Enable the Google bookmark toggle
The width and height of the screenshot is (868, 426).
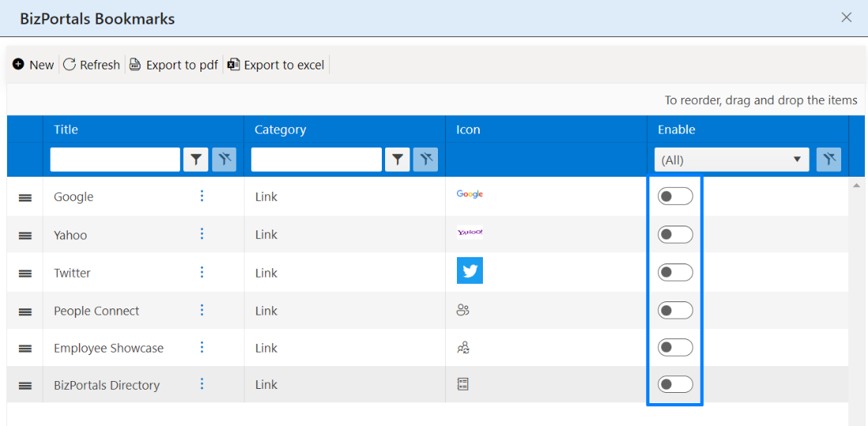[x=675, y=196]
